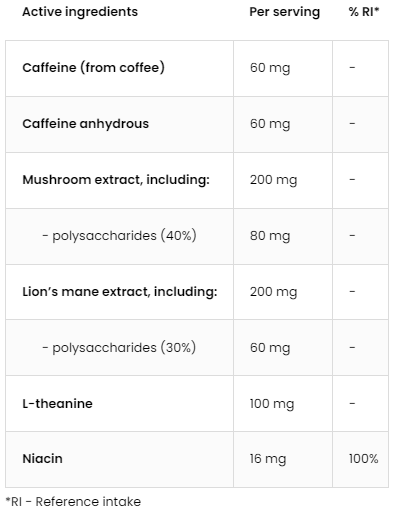
Task: Select the 60 mg polysaccharides (30%) amount
Action: tap(270, 348)
